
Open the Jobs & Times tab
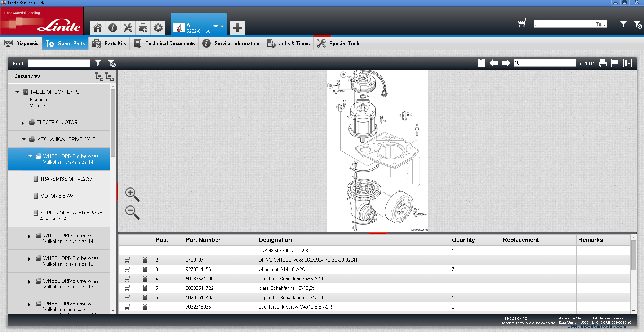pyautogui.click(x=288, y=43)
